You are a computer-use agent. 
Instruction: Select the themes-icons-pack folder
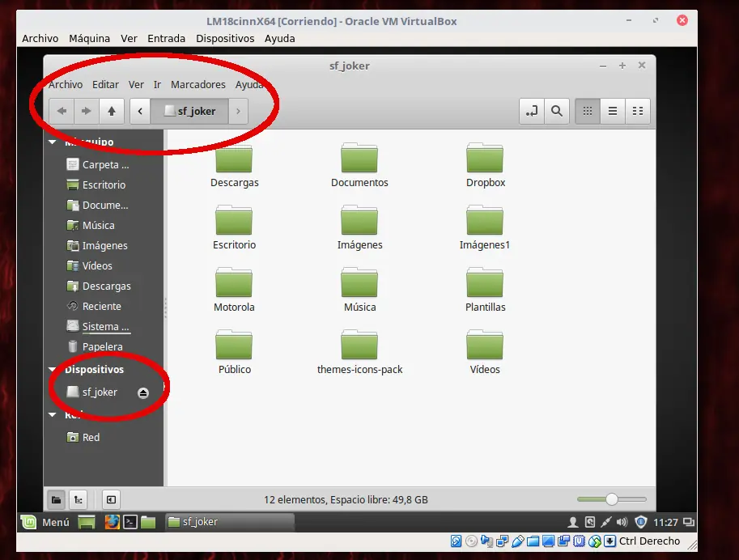tap(359, 352)
